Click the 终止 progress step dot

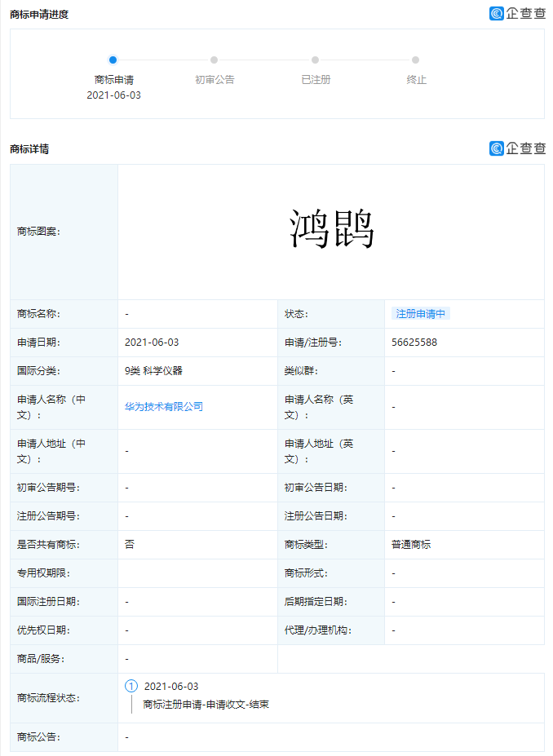(416, 60)
